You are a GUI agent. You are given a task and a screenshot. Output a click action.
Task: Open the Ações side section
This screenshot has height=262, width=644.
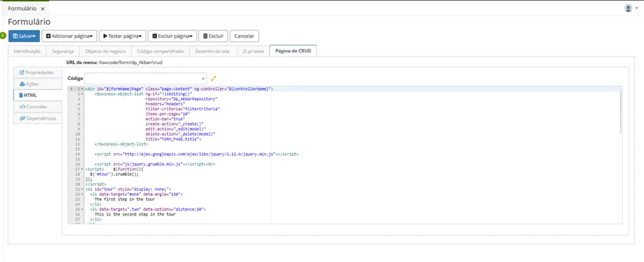[38, 83]
